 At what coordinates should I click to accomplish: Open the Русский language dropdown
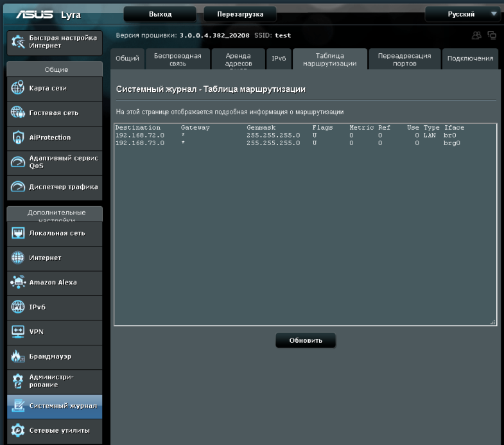click(462, 14)
